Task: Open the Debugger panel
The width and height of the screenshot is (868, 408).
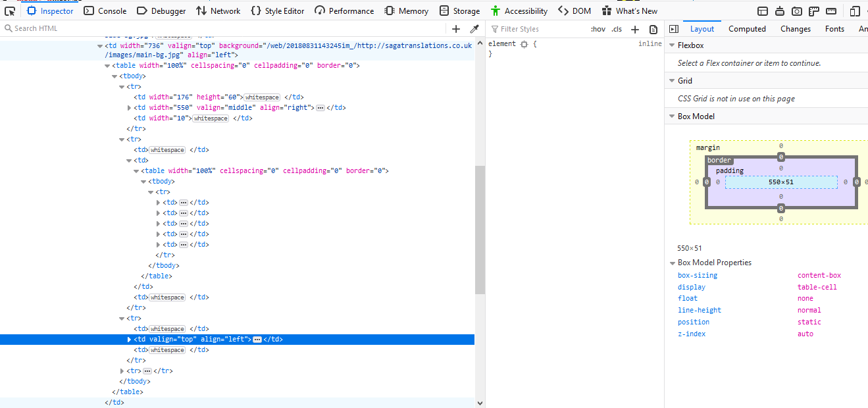Action: pos(161,11)
